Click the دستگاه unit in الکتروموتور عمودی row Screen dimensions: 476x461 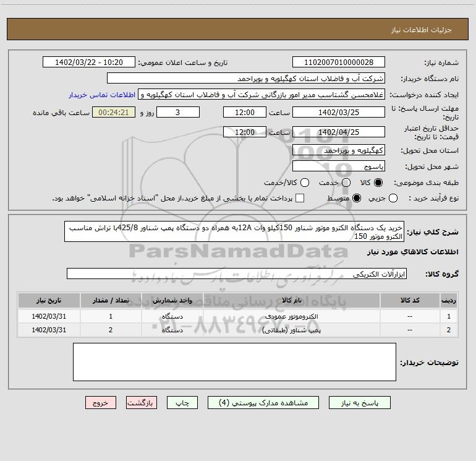coord(172,316)
